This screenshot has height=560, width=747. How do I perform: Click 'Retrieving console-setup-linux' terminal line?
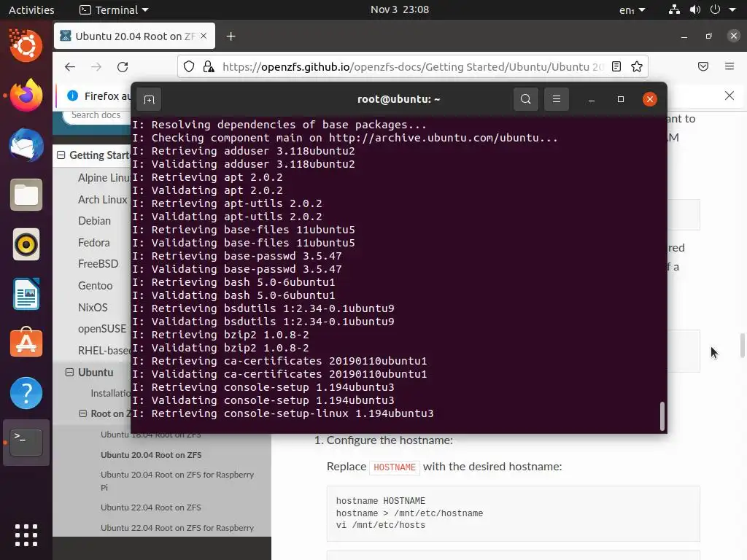click(283, 413)
